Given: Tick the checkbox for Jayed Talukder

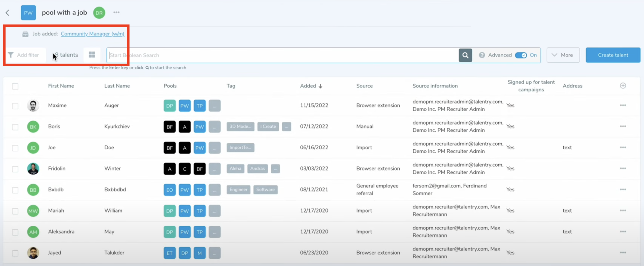Looking at the screenshot, I should tap(15, 253).
